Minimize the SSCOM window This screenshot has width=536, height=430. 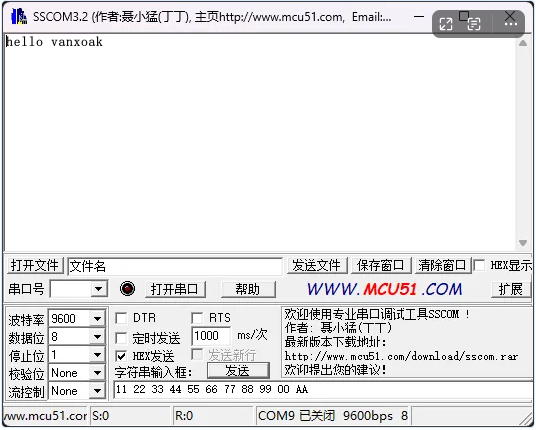[419, 16]
